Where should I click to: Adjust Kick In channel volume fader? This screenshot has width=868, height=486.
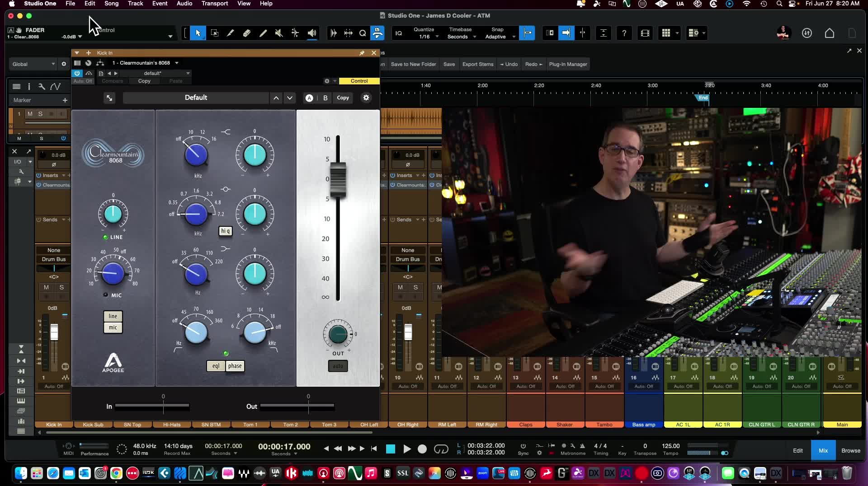(54, 332)
